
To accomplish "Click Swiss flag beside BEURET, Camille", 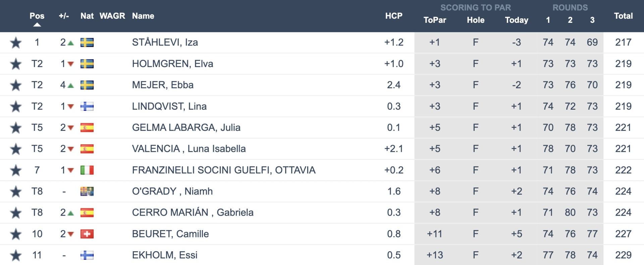I will (x=87, y=234).
